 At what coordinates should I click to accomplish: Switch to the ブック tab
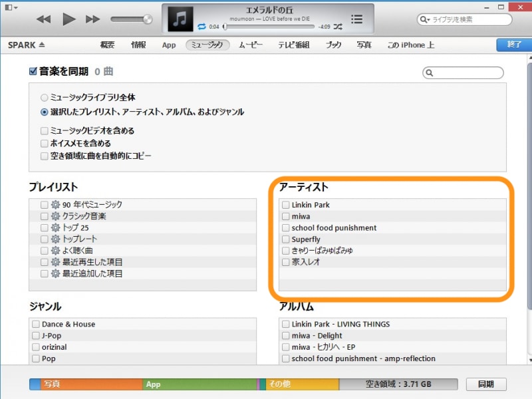click(x=333, y=45)
